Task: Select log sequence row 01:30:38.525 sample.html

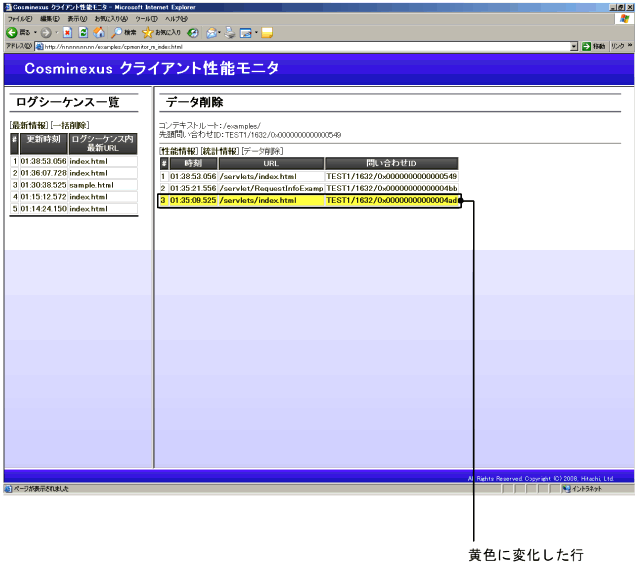Action: coord(74,185)
